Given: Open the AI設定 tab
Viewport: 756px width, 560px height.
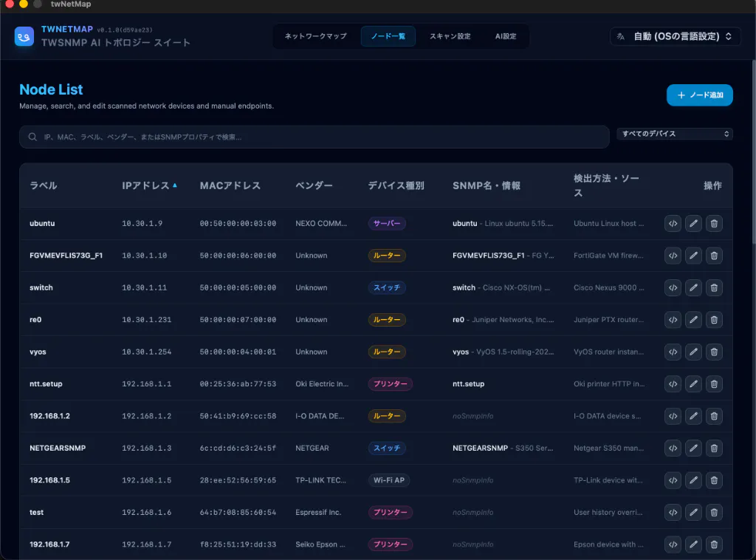Looking at the screenshot, I should point(505,36).
